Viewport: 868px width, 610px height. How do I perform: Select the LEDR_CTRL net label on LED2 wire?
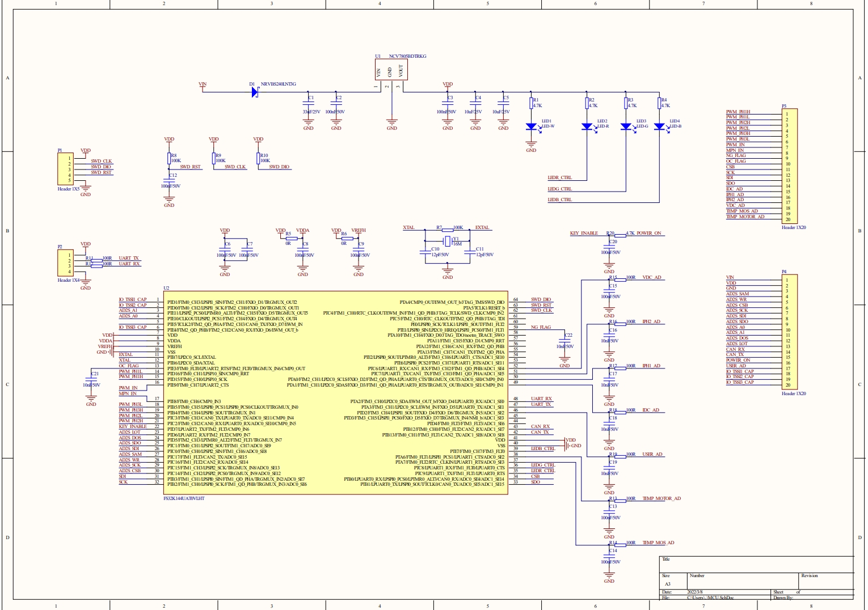click(x=560, y=177)
